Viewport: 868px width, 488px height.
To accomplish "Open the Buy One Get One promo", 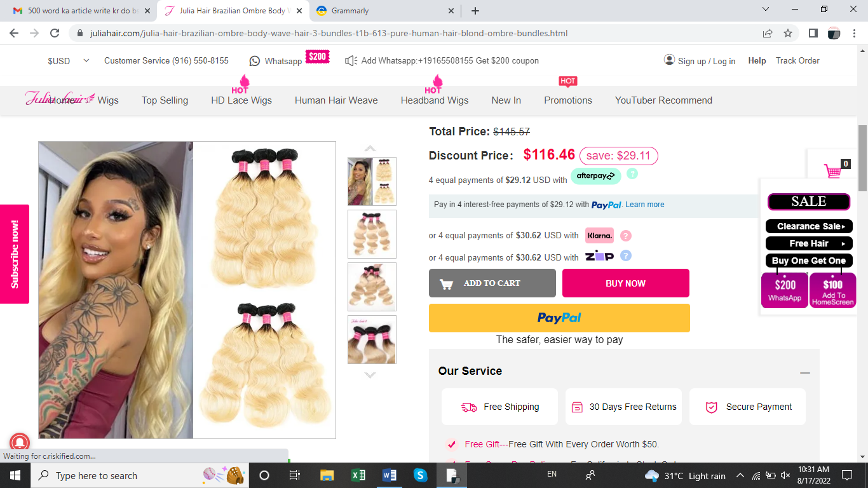I will tap(809, 261).
